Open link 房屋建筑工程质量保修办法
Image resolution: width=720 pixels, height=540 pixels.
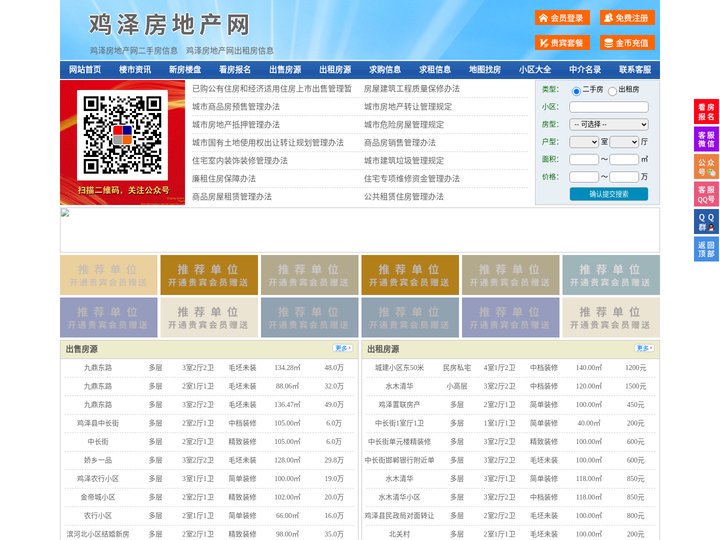(x=412, y=89)
